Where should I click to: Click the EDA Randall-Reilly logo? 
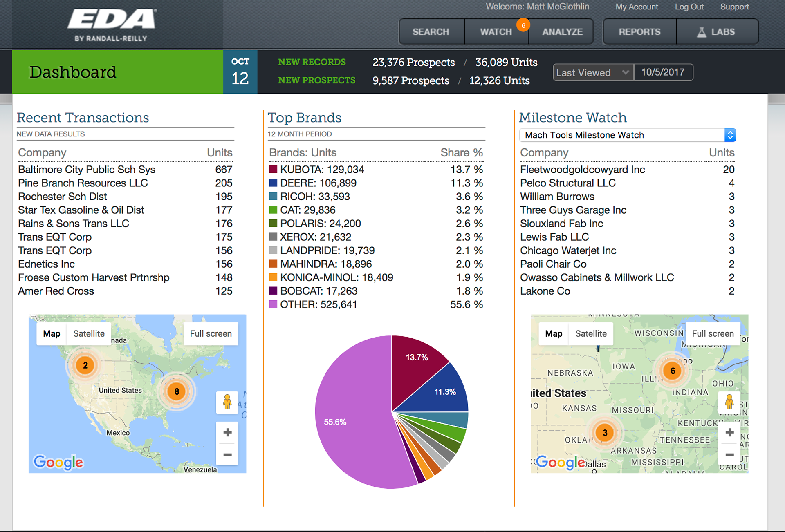[x=111, y=25]
